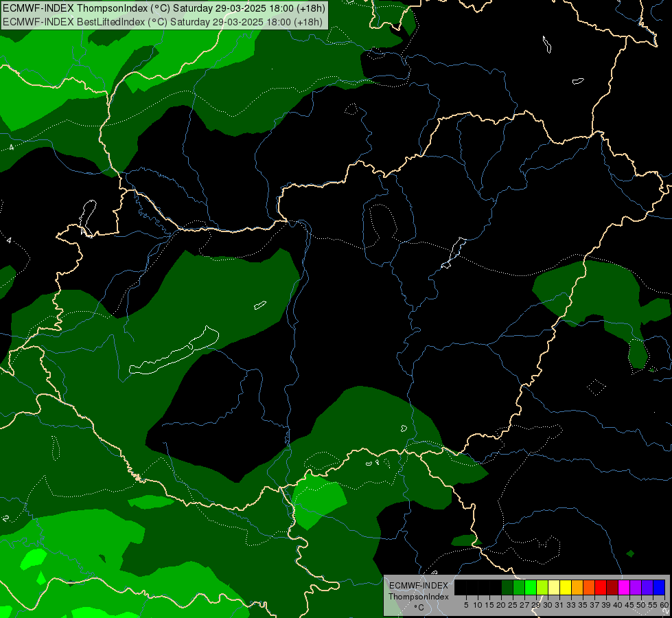Click the legend tick value 33
672x618 pixels.
click(571, 605)
